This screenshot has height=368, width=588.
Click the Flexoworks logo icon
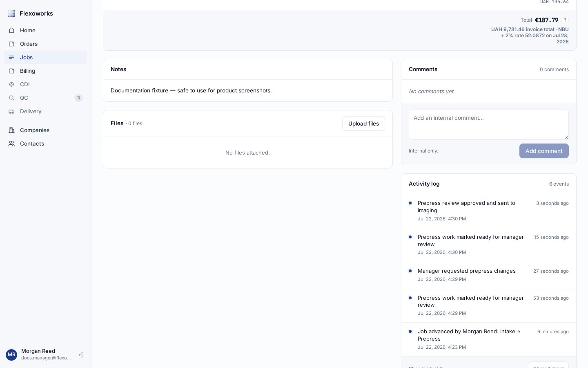pos(11,13)
